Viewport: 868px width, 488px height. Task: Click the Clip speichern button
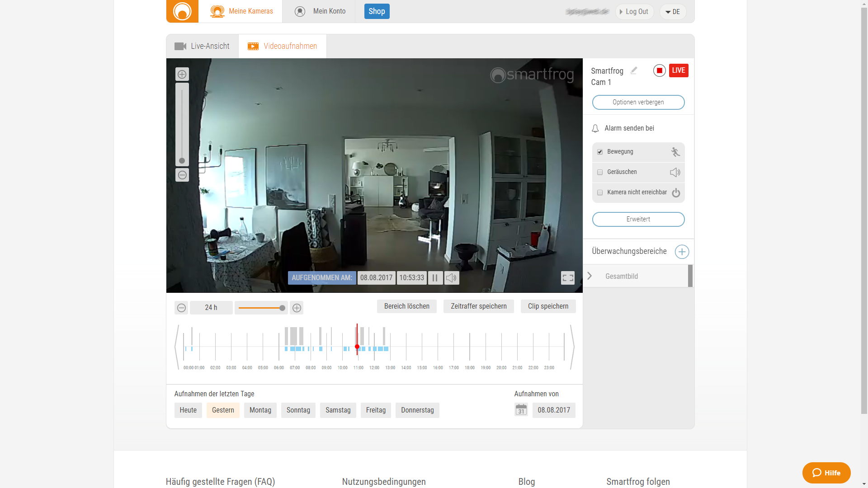(548, 306)
